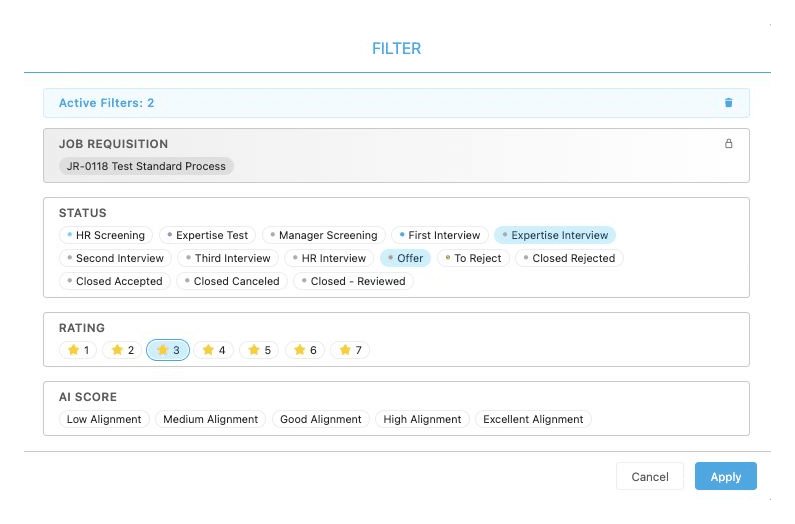Apply the selected filters
795x524 pixels.
(726, 476)
